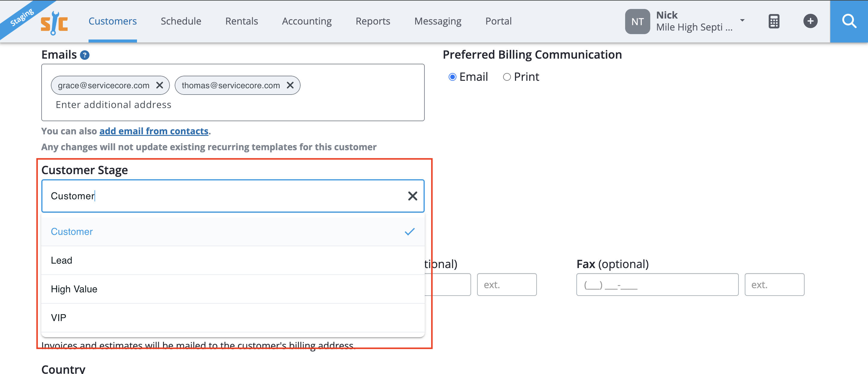Select the Email billing radio button
Viewport: 868px width, 374px height.
pos(452,77)
